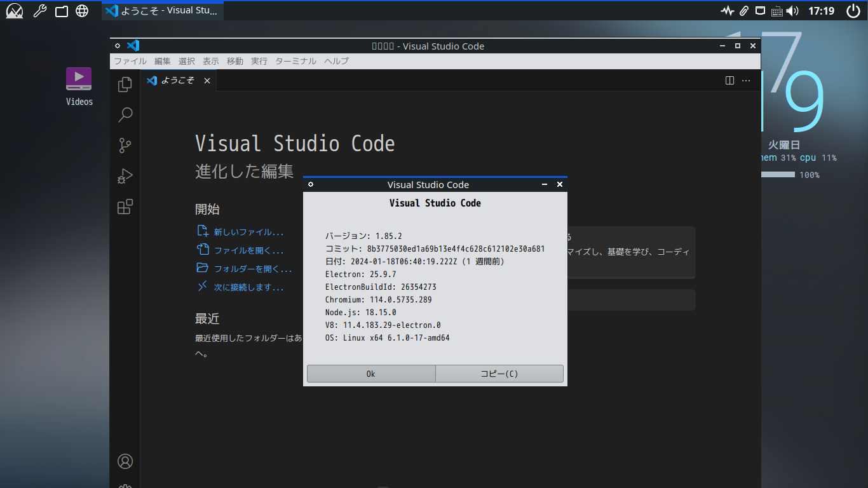Open the 表示 menu
The width and height of the screenshot is (868, 488).
(211, 61)
